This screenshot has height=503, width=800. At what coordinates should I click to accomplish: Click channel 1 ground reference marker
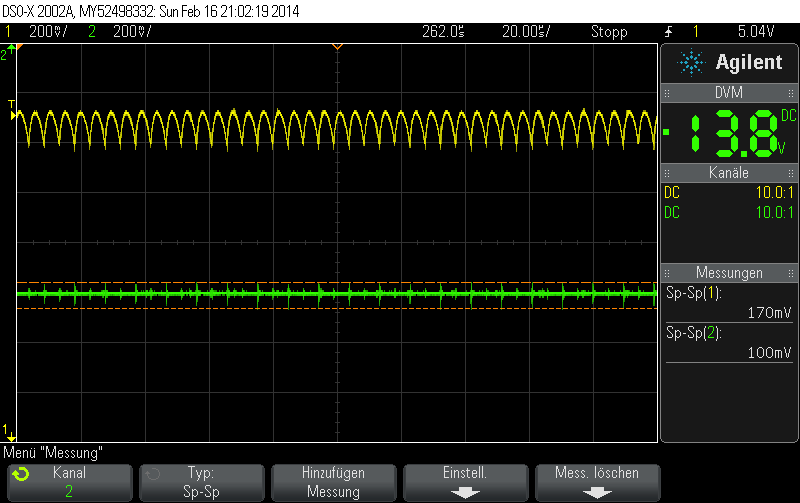9,432
